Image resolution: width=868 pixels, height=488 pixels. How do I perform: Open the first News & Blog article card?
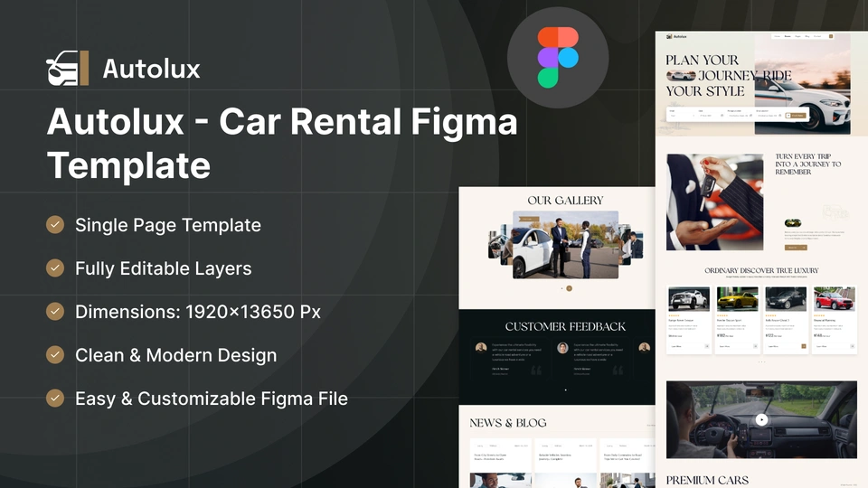[500, 463]
